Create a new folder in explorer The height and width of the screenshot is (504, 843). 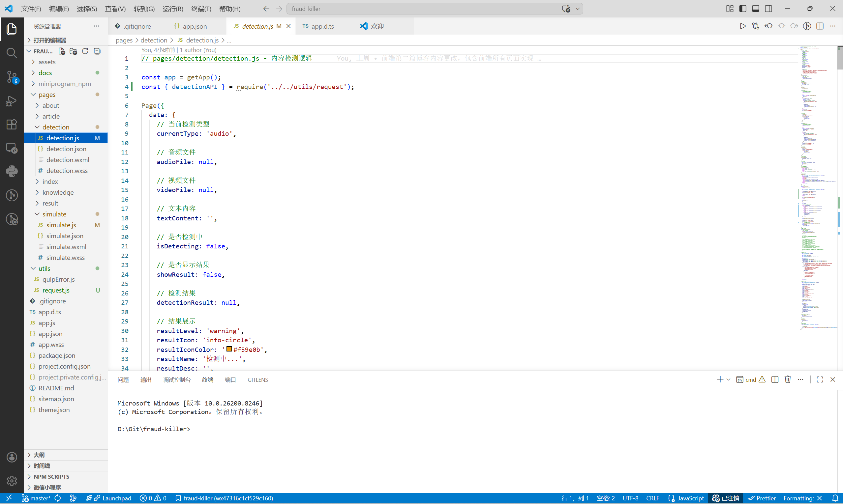click(73, 51)
